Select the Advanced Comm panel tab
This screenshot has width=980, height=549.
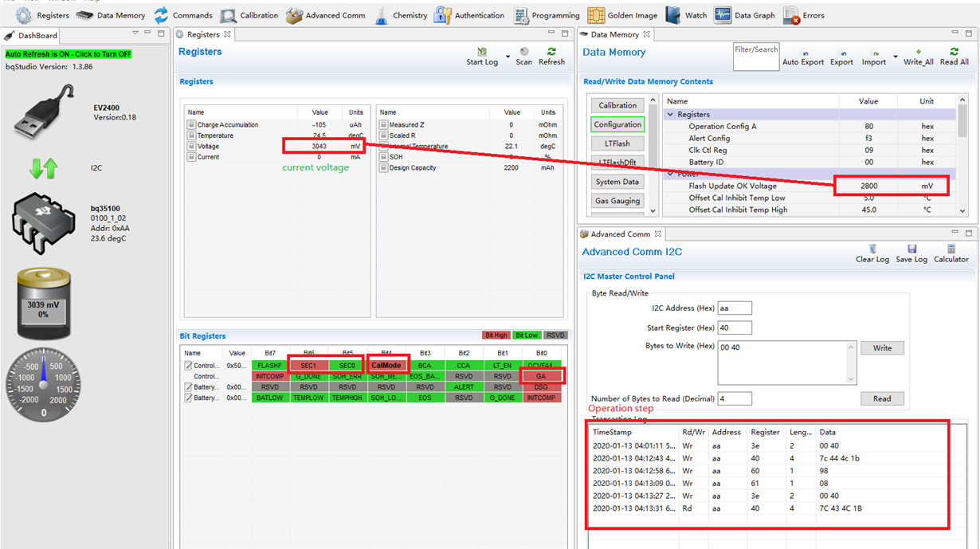coord(620,233)
